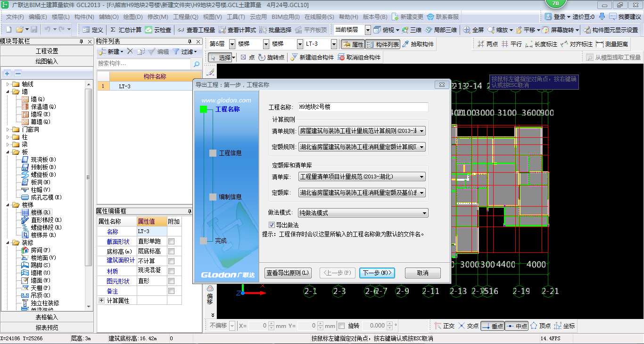
Task: Click 下一步(N) next button
Action: tap(377, 273)
